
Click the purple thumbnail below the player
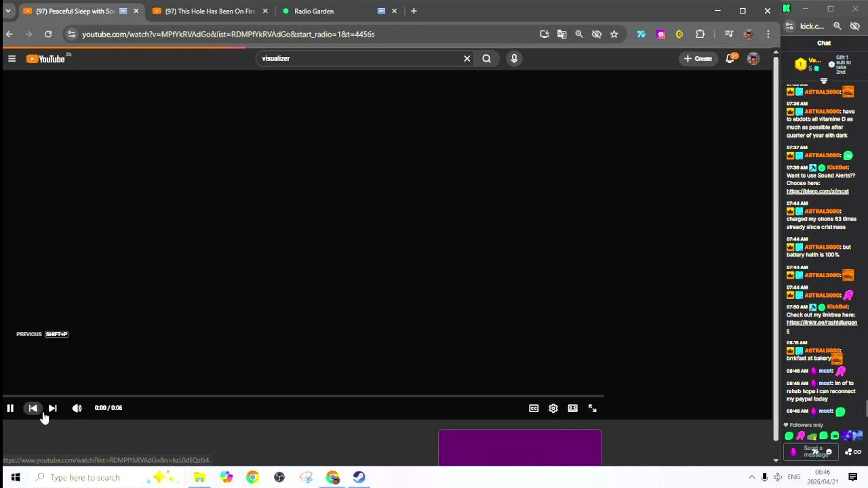coord(520,448)
